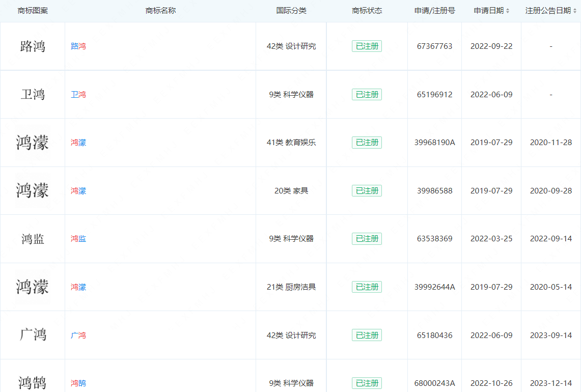581x392 pixels.
Task: Select registration number 39986588
Action: (x=435, y=191)
